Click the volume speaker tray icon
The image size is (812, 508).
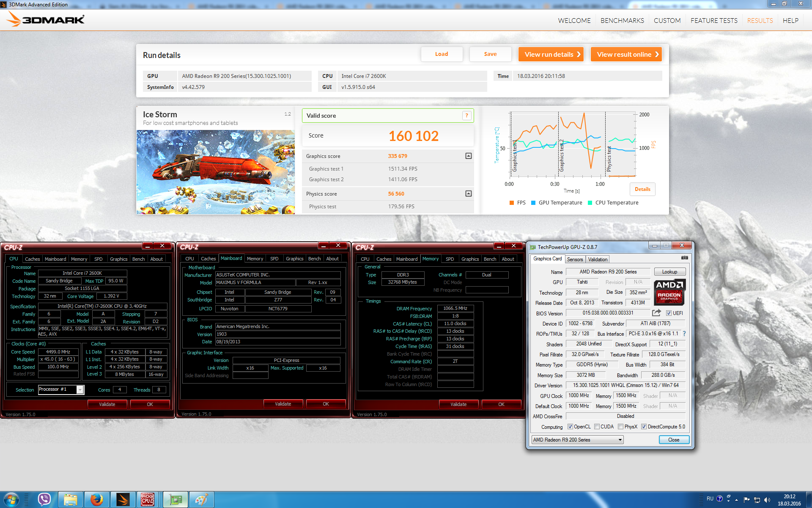pos(767,500)
